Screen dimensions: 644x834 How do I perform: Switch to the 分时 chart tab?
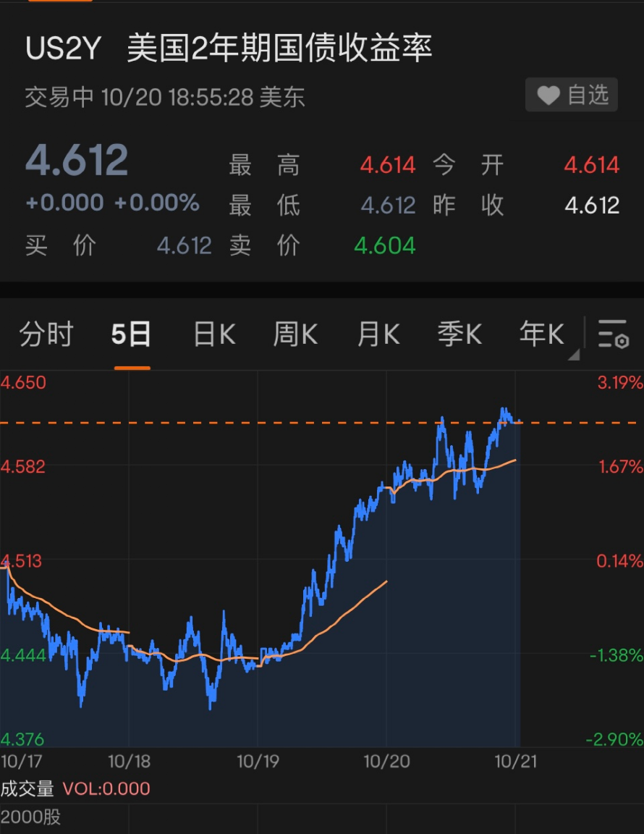[46, 334]
